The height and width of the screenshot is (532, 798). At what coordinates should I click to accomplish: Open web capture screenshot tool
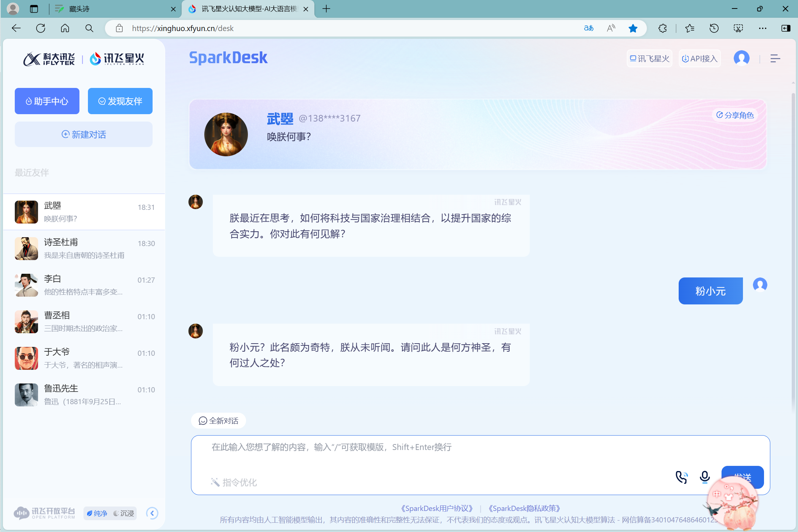(x=738, y=28)
